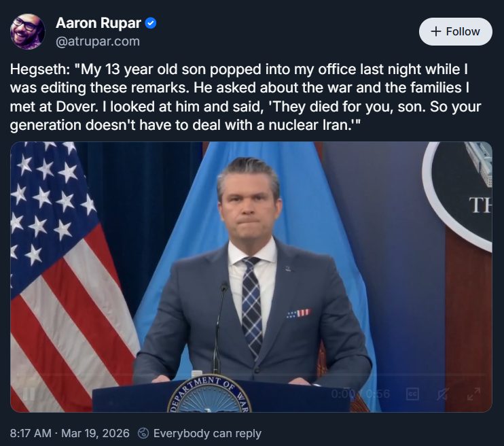Viewport: 504px width, 446px height.
Task: Open the 8:17 AM post time link
Action: (31, 433)
